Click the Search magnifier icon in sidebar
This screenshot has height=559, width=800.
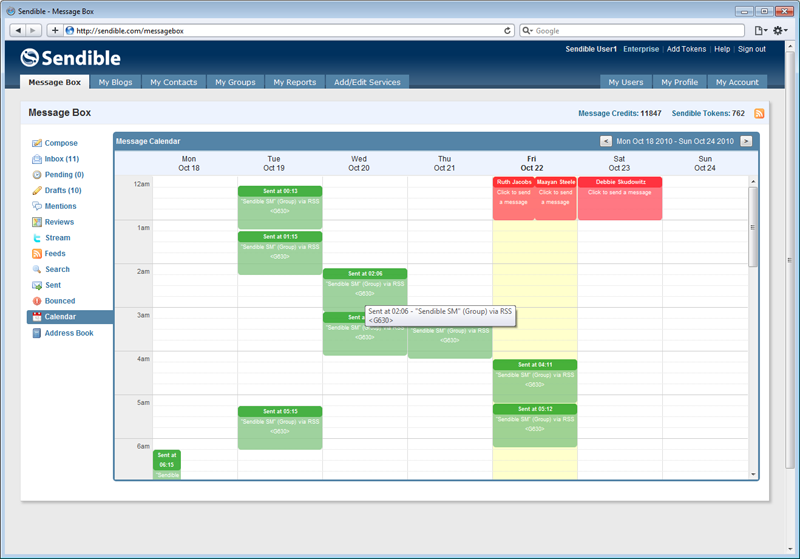[37, 269]
